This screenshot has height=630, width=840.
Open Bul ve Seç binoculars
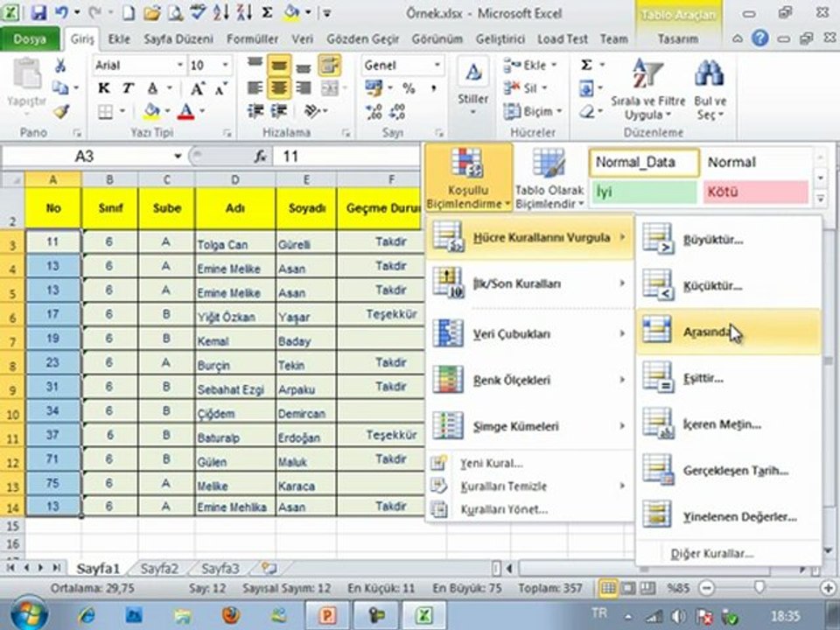(x=710, y=89)
